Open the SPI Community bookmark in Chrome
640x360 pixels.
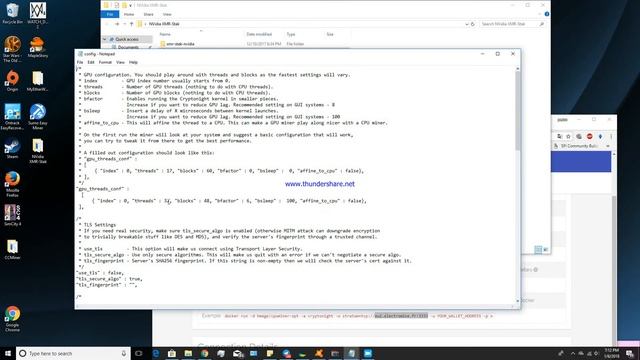pos(576,146)
